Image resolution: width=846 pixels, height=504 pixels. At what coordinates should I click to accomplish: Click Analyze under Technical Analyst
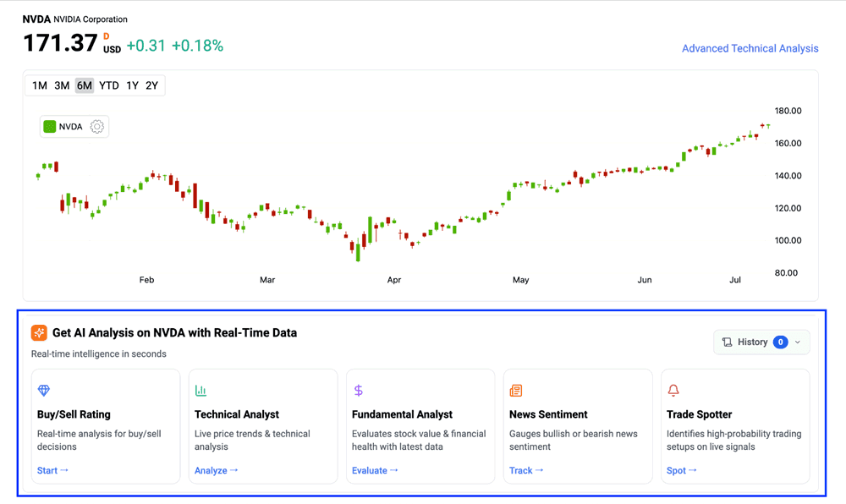pos(216,470)
